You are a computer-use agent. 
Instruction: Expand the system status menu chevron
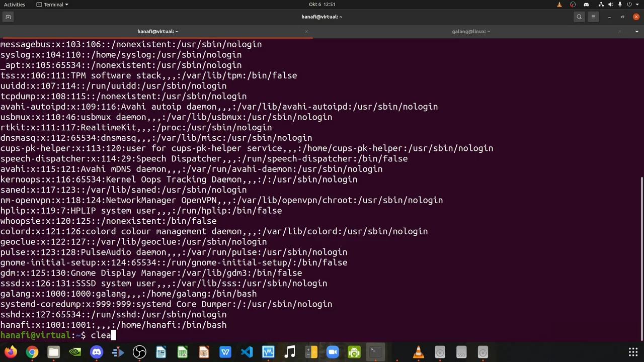637,4
